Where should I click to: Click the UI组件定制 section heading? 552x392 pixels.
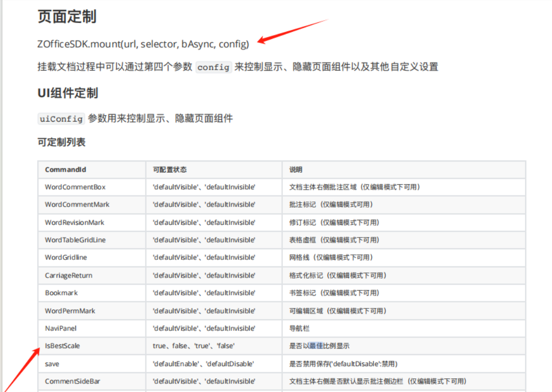67,93
